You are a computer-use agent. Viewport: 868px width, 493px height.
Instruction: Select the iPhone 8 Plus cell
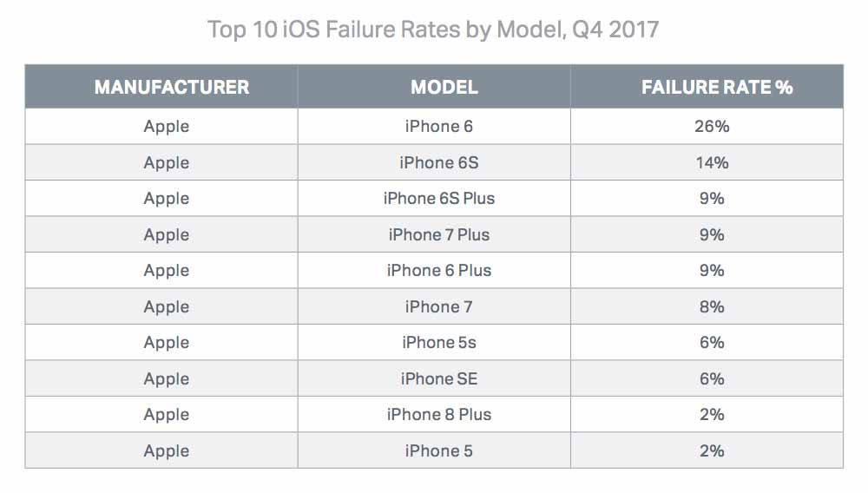coord(439,414)
